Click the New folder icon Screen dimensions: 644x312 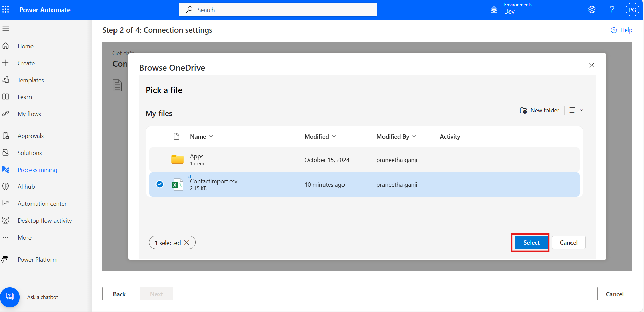[523, 110]
